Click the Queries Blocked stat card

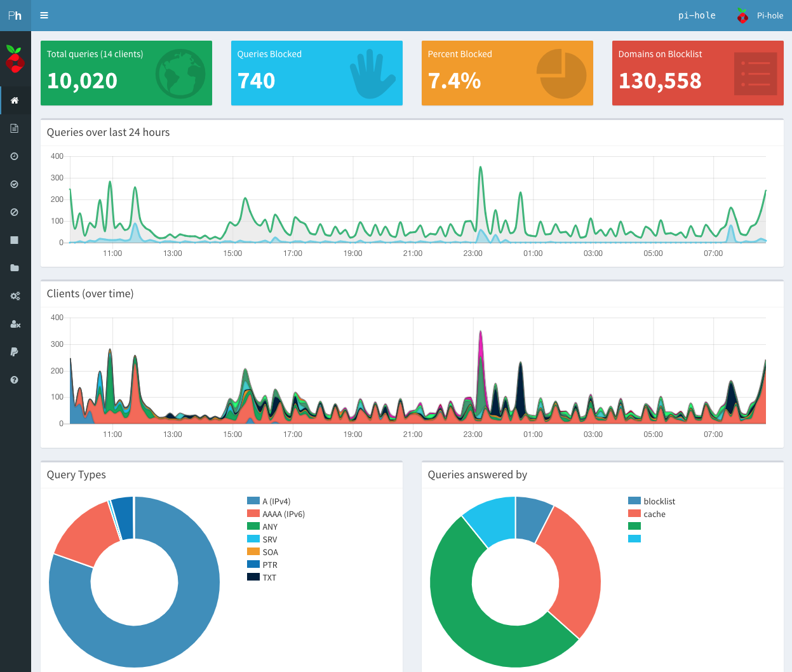316,73
